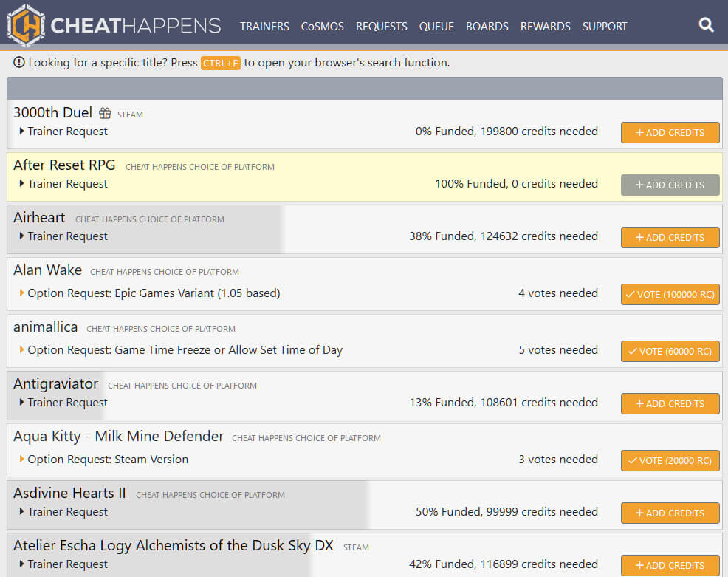Go to the REQUESTS page

[382, 27]
